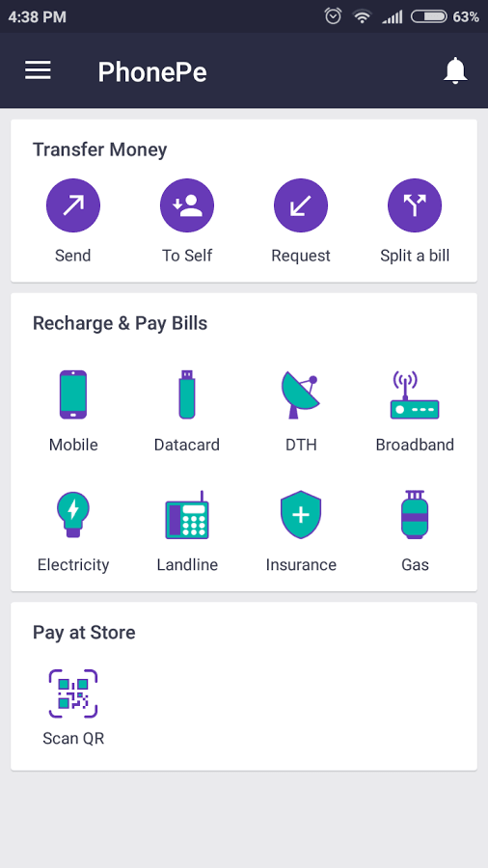488x868 pixels.
Task: Tap the Recharge & Pay Bills heading
Action: [120, 323]
